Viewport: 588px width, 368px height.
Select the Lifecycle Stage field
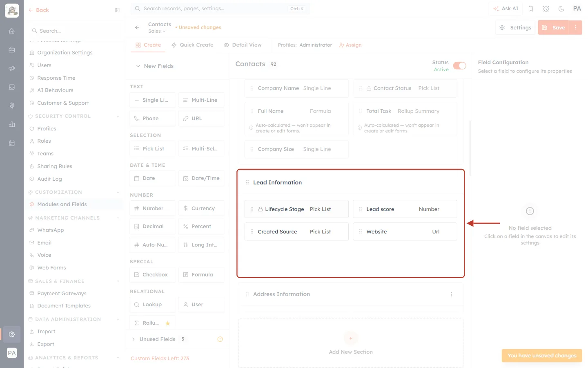point(296,209)
